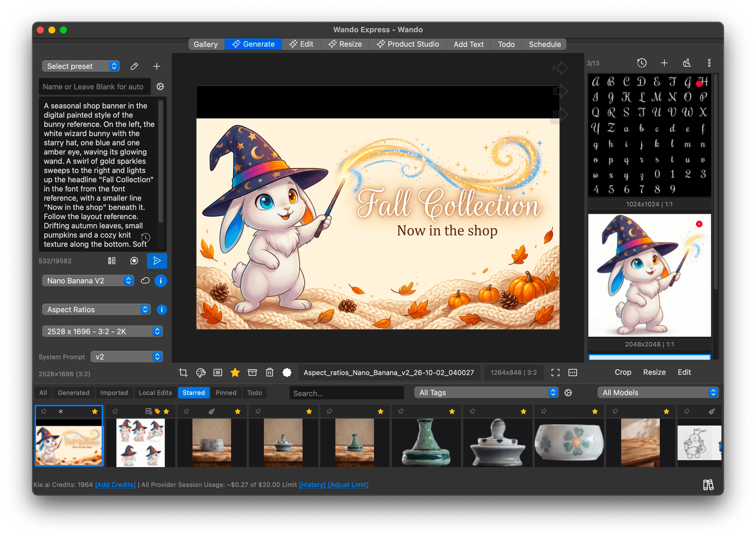Unstar the floral bowl thumbnail
Viewport: 756px width, 538px height.
595,411
